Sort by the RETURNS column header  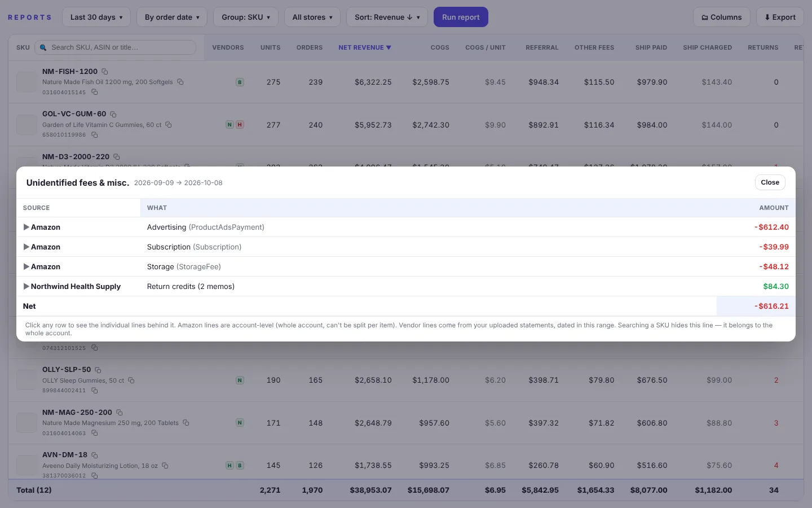(x=763, y=47)
